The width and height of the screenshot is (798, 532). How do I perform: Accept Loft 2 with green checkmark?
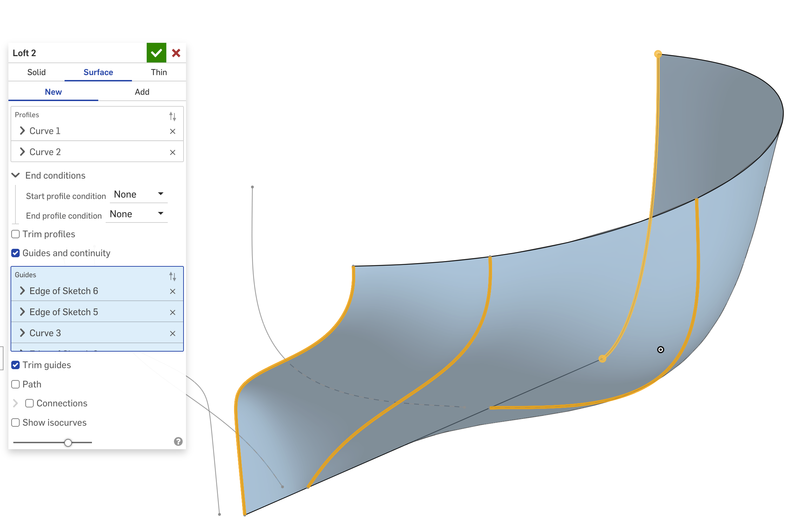click(x=156, y=53)
